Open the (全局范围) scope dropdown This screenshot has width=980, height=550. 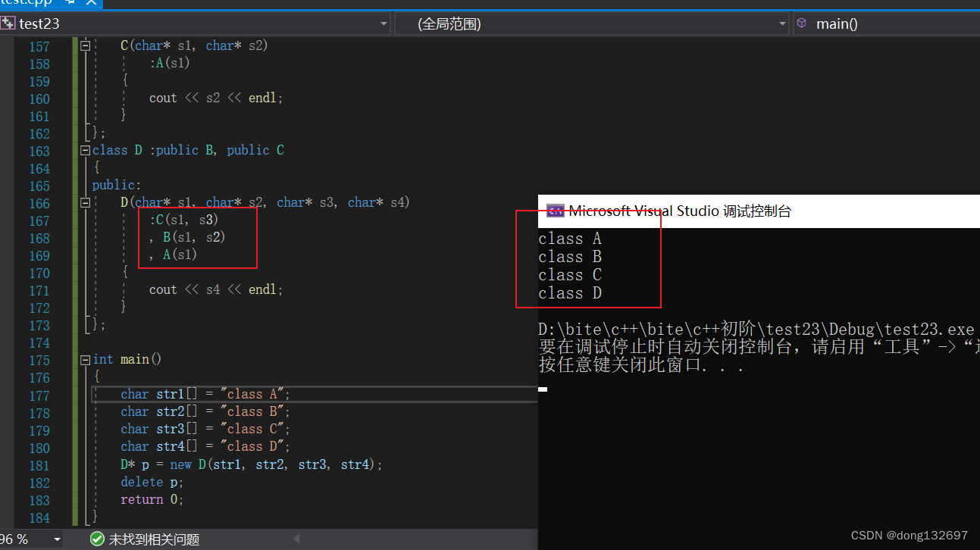783,24
